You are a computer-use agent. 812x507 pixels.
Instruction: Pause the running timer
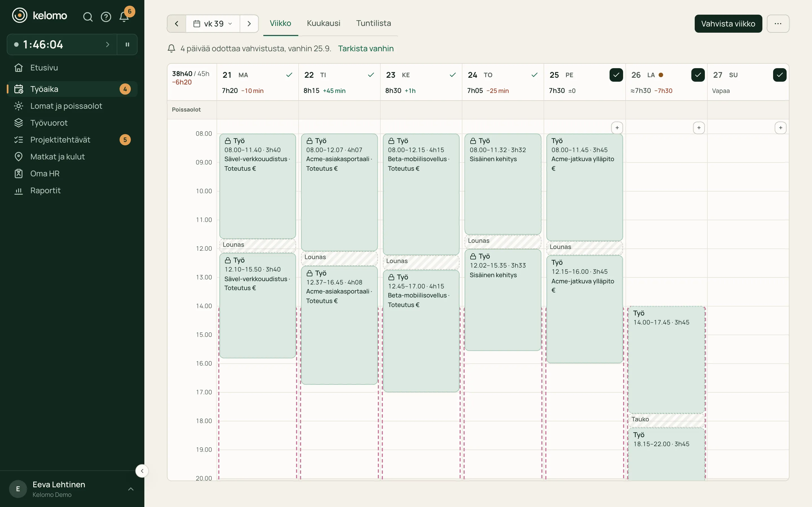(127, 44)
